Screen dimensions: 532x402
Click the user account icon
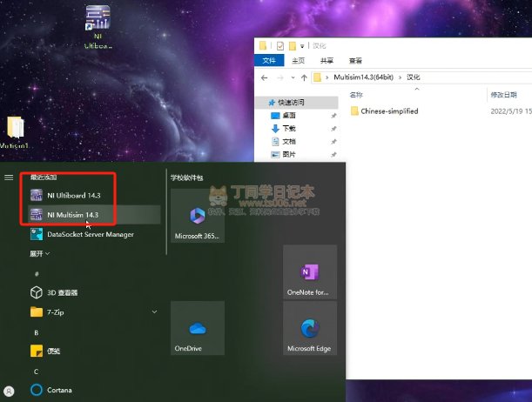pos(9,392)
